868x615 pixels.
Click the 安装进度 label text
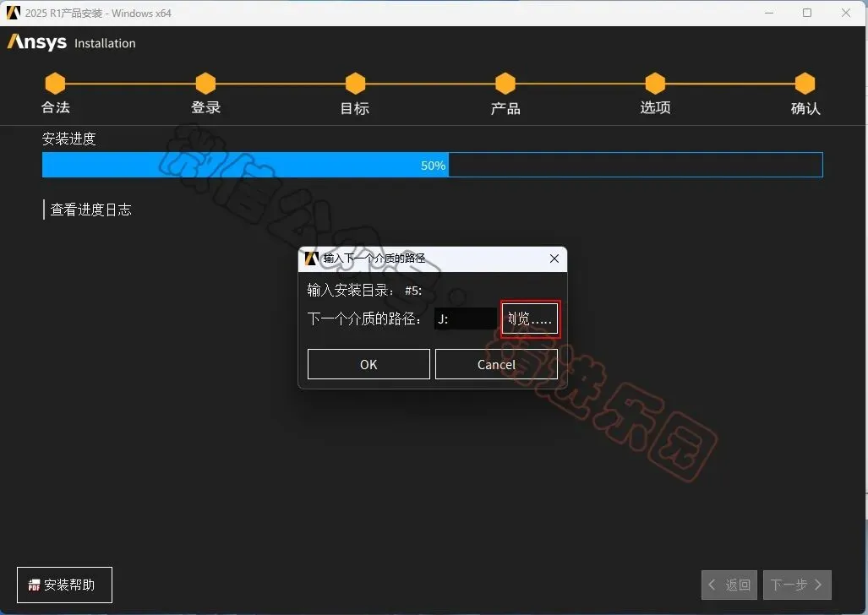pos(69,139)
